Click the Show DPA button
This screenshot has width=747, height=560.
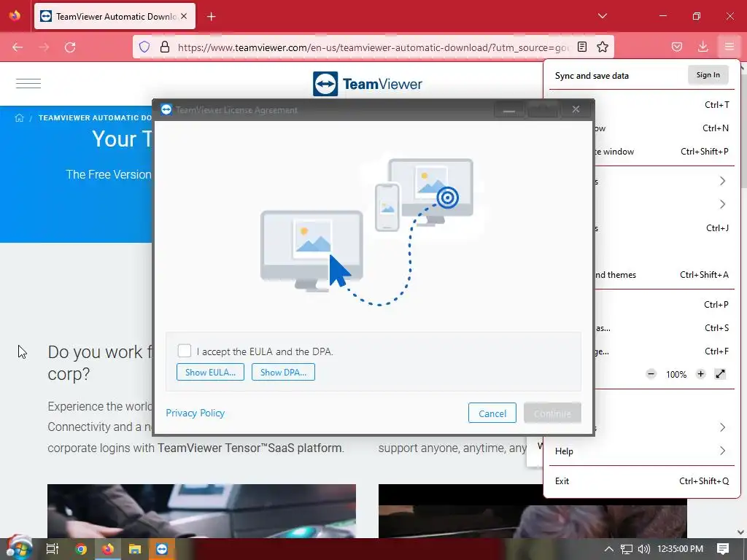pos(283,372)
